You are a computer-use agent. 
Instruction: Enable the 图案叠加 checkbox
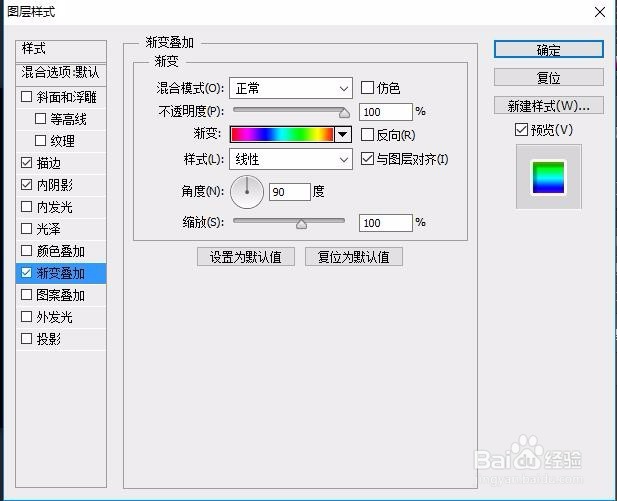click(26, 295)
